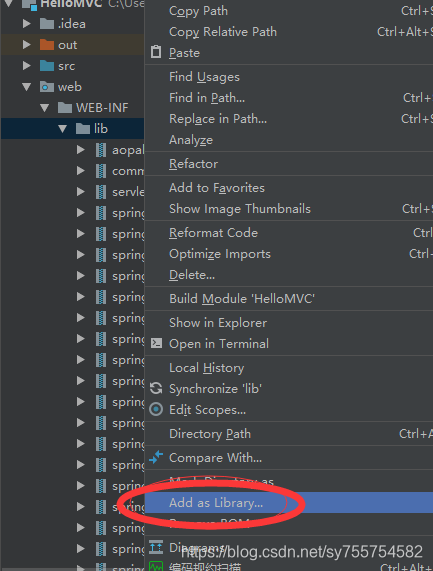Click the lib folder icon
The height and width of the screenshot is (571, 433).
point(83,129)
